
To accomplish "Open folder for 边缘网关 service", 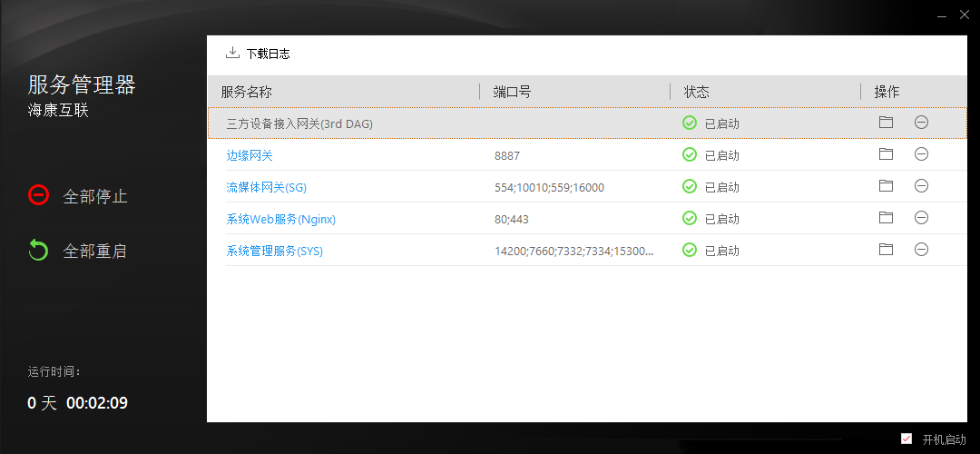I will pos(886,154).
